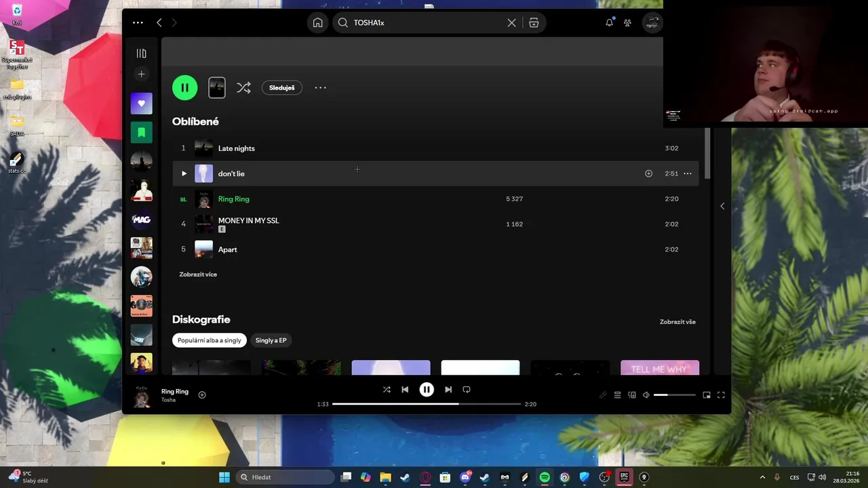
Task: Pause playback in bottom player bar
Action: 427,390
